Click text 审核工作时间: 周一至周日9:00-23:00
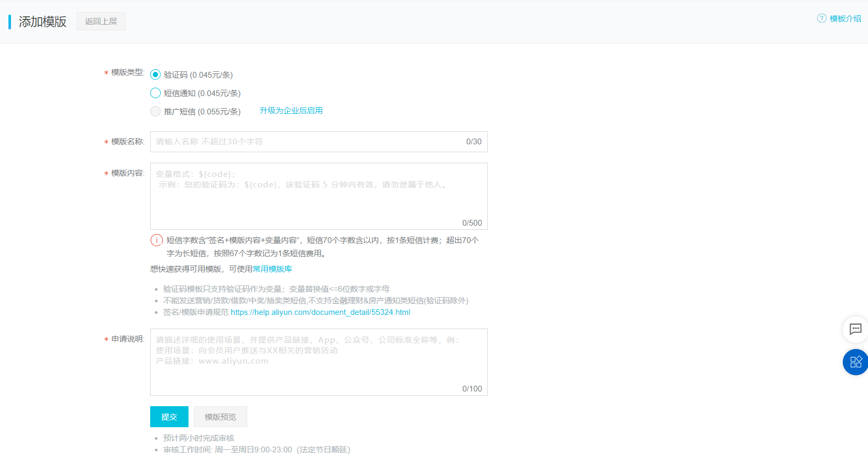This screenshot has width=868, height=455. point(227,450)
